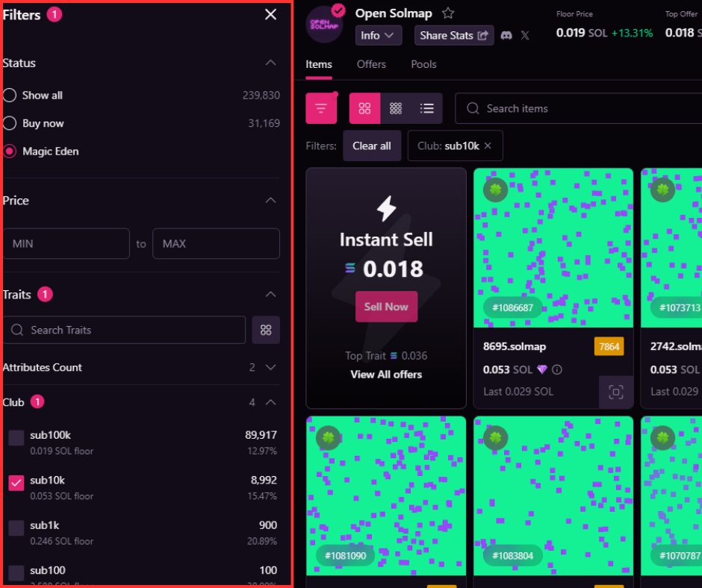
Task: Switch to list view layout
Action: 426,108
